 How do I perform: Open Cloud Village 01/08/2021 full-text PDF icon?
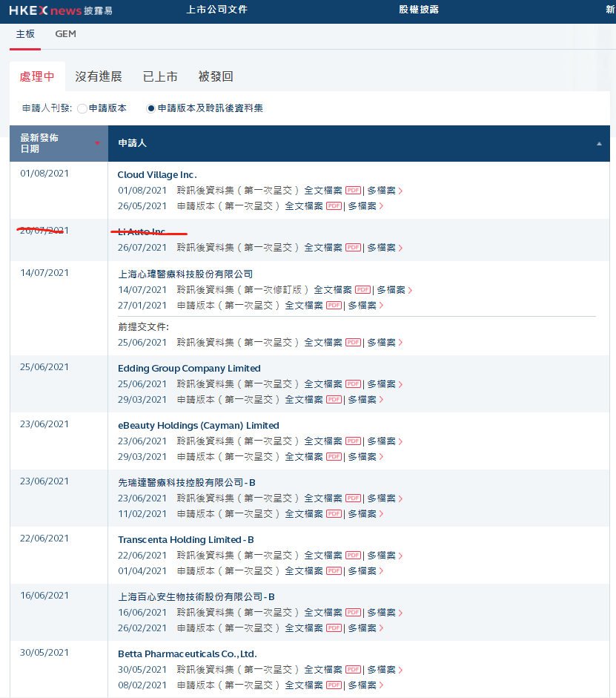[352, 191]
